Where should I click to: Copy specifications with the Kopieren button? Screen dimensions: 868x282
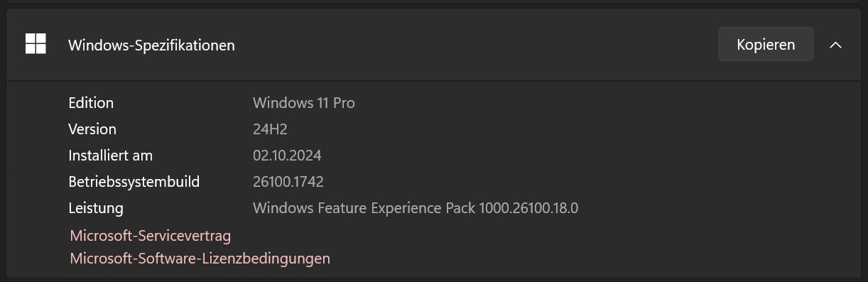coord(766,44)
